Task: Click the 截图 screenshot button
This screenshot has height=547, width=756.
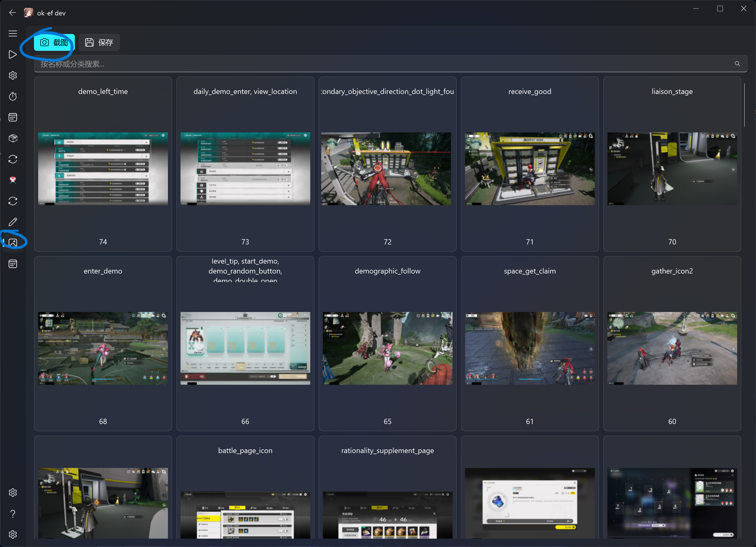Action: click(54, 42)
